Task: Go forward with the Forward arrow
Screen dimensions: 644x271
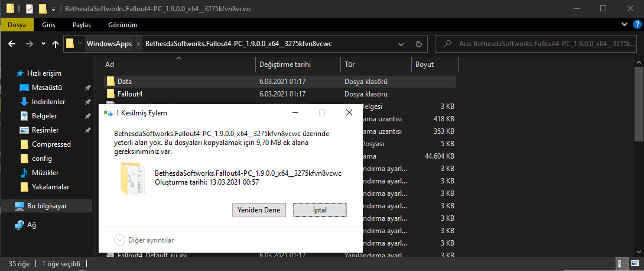Action: tap(29, 44)
